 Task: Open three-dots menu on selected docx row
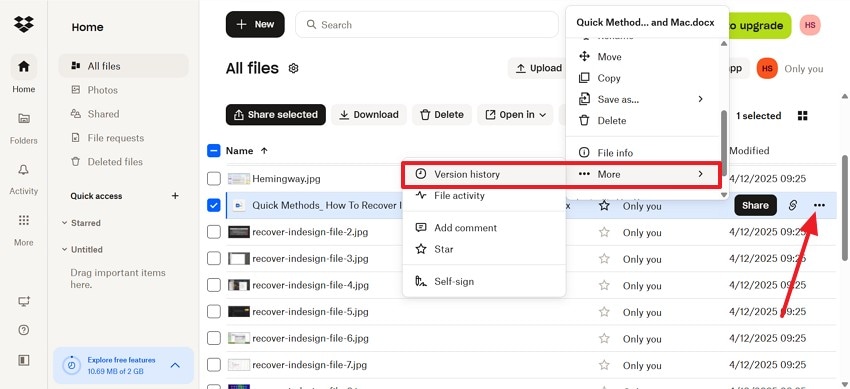pyautogui.click(x=819, y=205)
